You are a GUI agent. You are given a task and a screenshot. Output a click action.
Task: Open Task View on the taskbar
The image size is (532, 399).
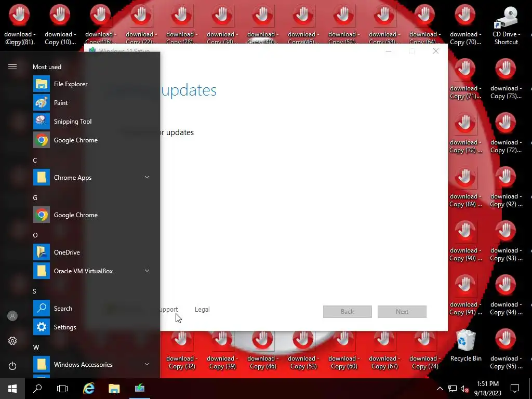[x=62, y=389]
